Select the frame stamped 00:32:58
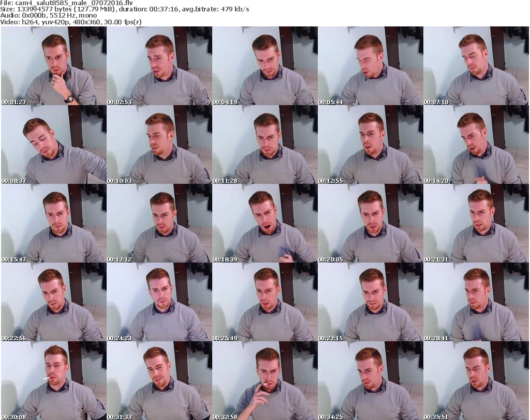This screenshot has height=420, width=530. point(265,381)
